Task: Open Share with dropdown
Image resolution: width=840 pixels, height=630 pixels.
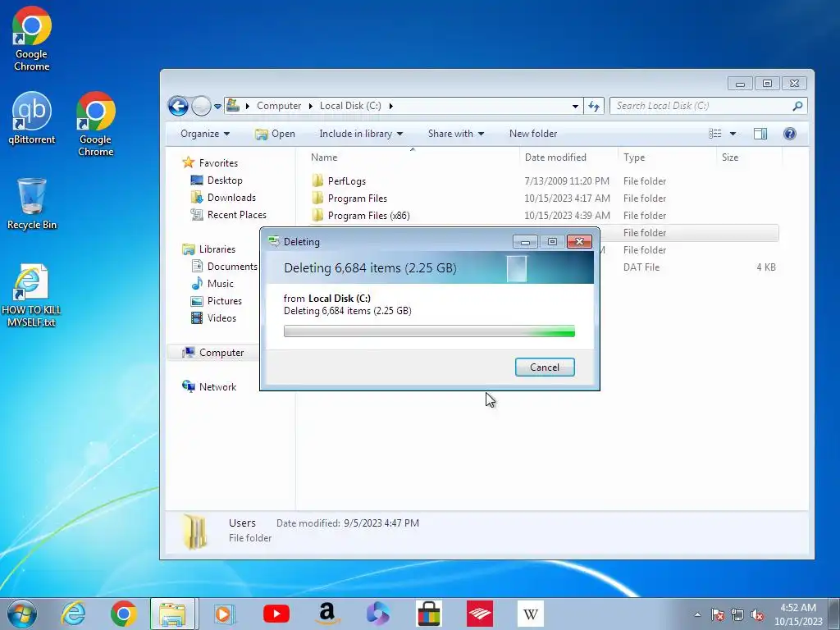Action: (x=456, y=134)
